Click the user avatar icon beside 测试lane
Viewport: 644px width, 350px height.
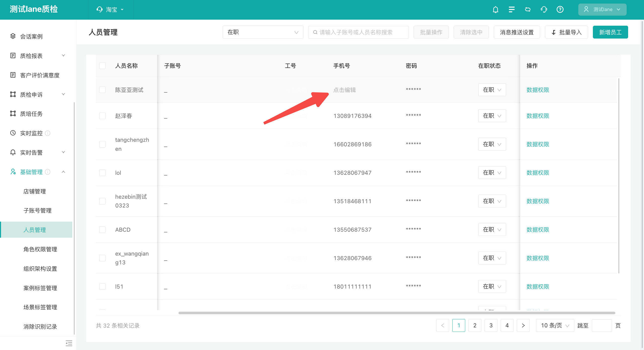pos(586,9)
